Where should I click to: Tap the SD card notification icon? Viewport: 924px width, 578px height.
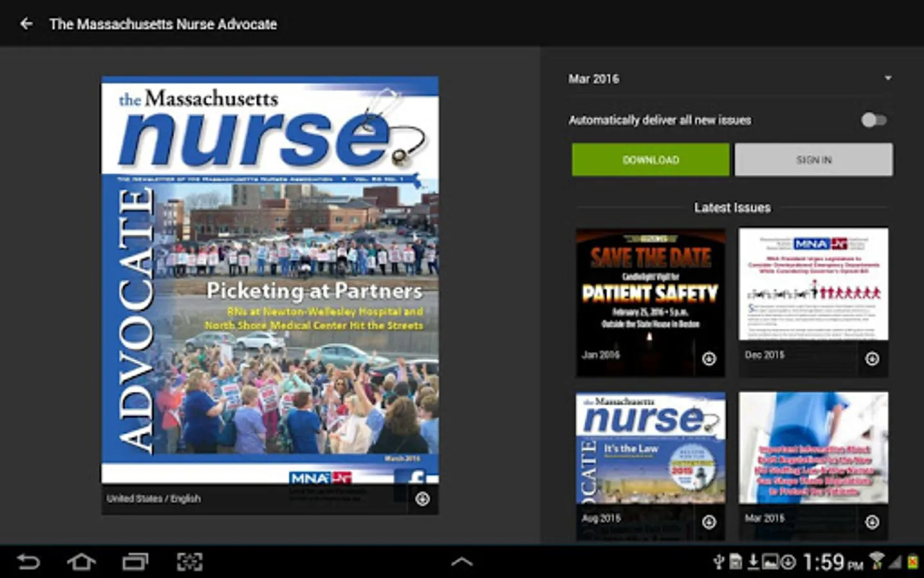[x=736, y=562]
